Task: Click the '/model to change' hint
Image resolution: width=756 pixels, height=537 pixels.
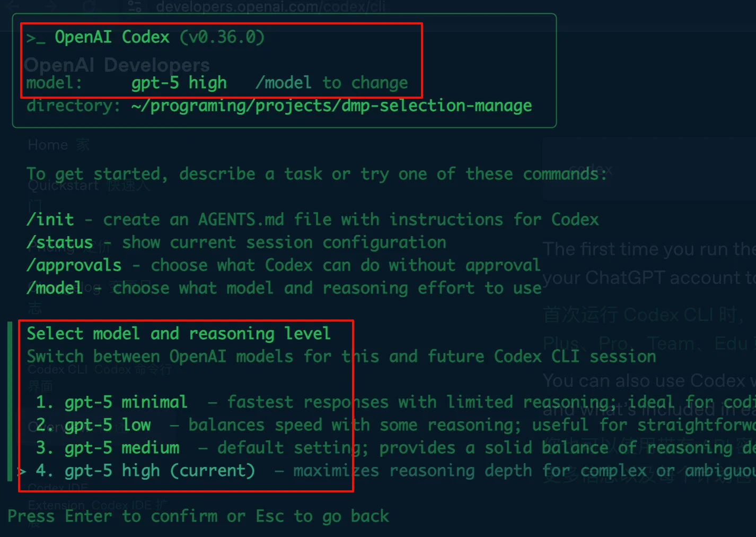Action: 332,83
